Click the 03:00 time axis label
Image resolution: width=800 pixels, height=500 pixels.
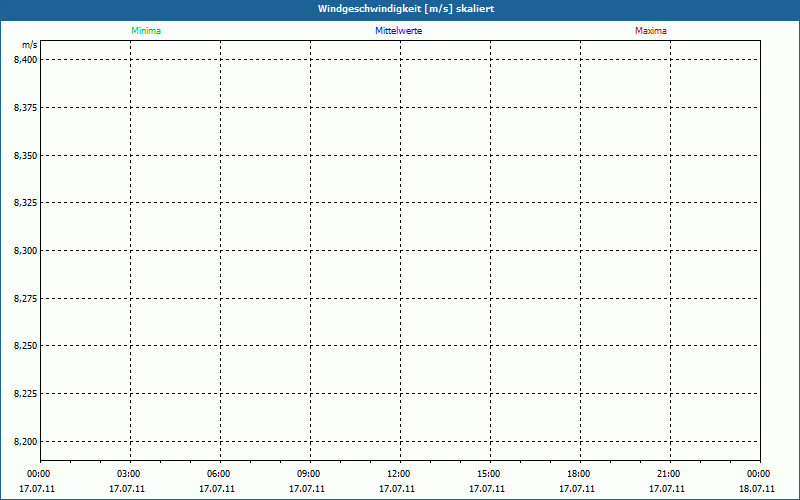tap(129, 474)
